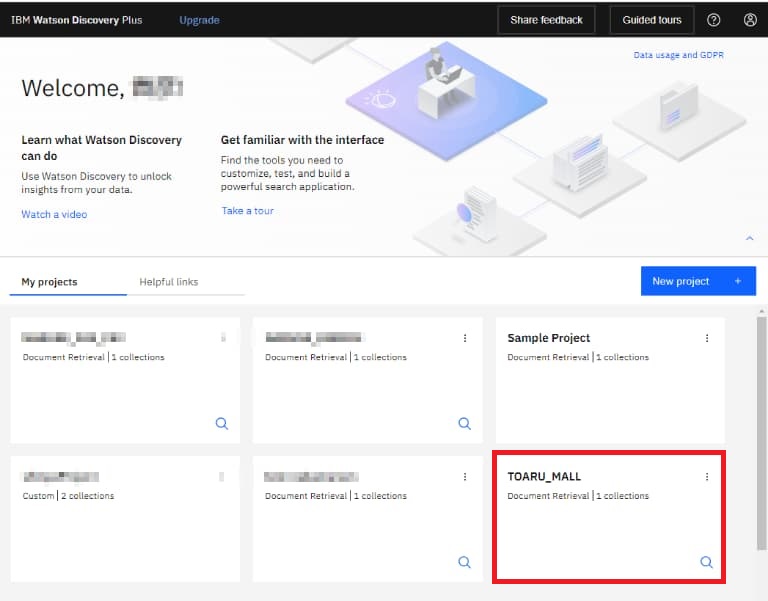Click the search icon on the Custom project card
Image resolution: width=768 pixels, height=601 pixels.
point(222,562)
